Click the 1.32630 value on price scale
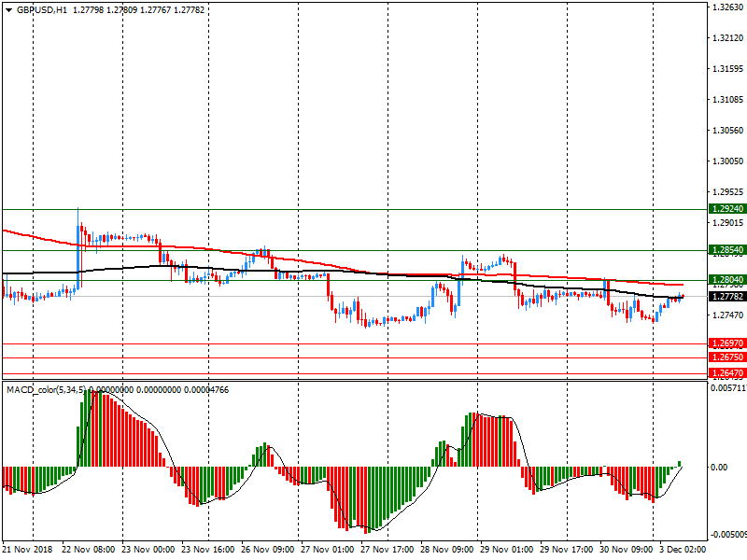747x560 pixels. (x=726, y=7)
